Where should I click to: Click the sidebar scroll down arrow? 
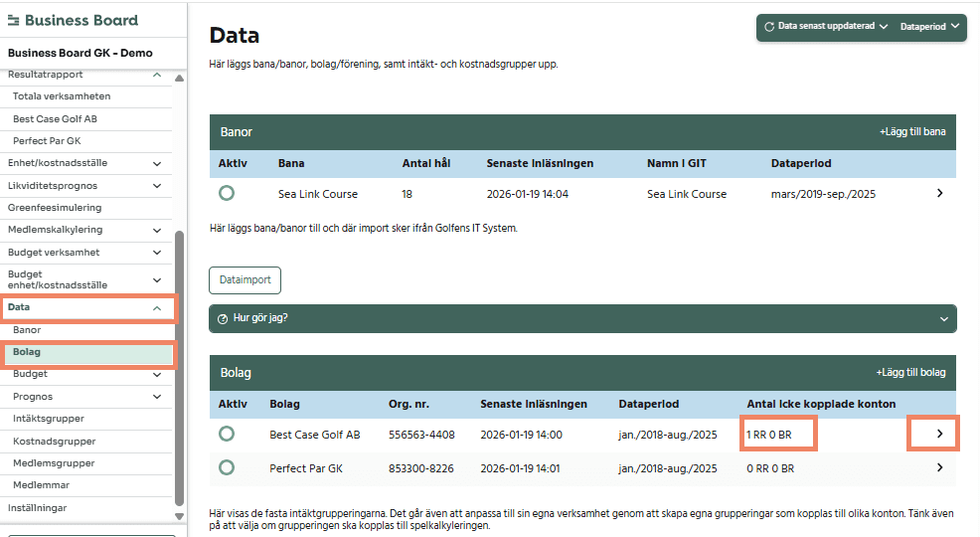click(179, 516)
